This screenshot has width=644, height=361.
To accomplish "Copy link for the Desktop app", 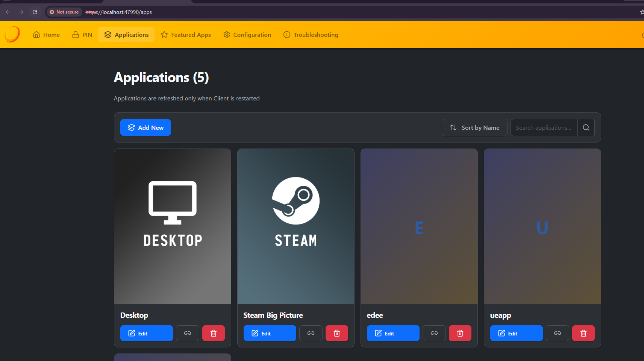I will [x=188, y=333].
